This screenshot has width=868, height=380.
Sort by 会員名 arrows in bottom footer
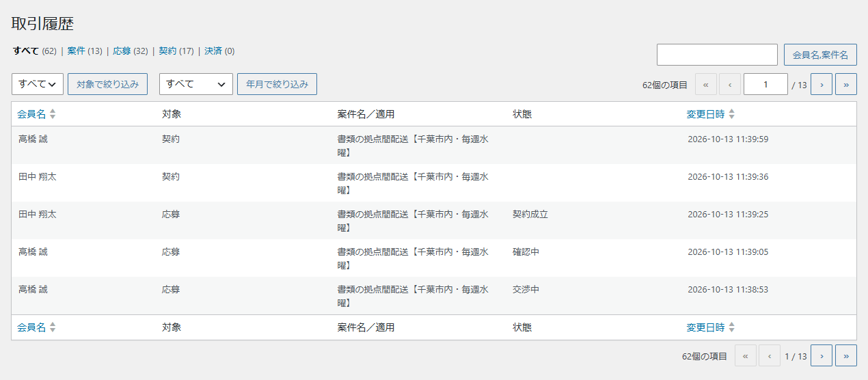tap(53, 327)
